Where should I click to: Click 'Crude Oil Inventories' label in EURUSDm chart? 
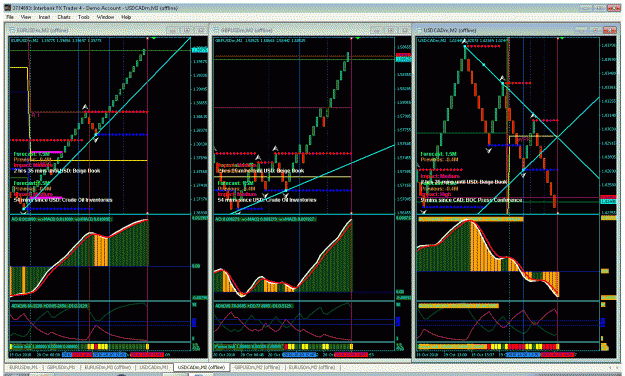click(x=88, y=200)
